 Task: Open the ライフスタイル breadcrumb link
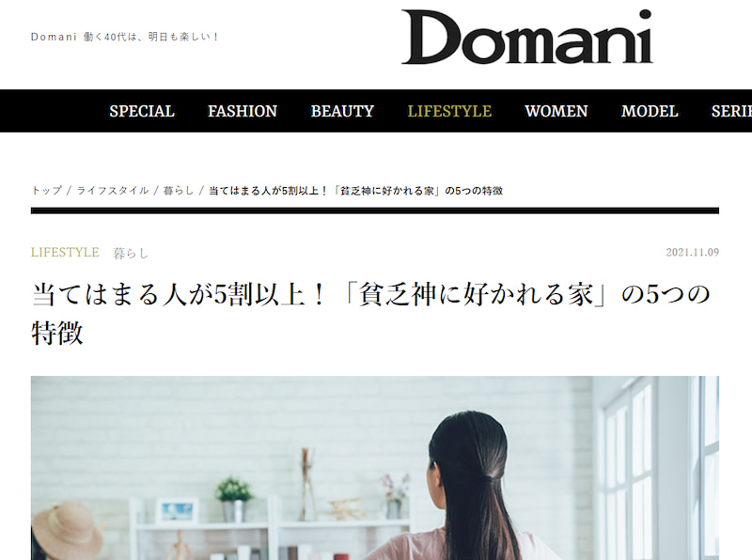(113, 191)
